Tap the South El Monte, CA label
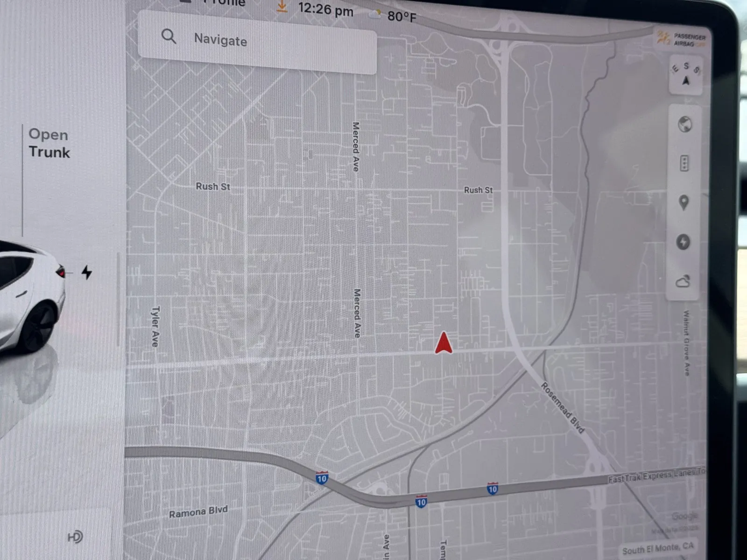 tap(657, 548)
